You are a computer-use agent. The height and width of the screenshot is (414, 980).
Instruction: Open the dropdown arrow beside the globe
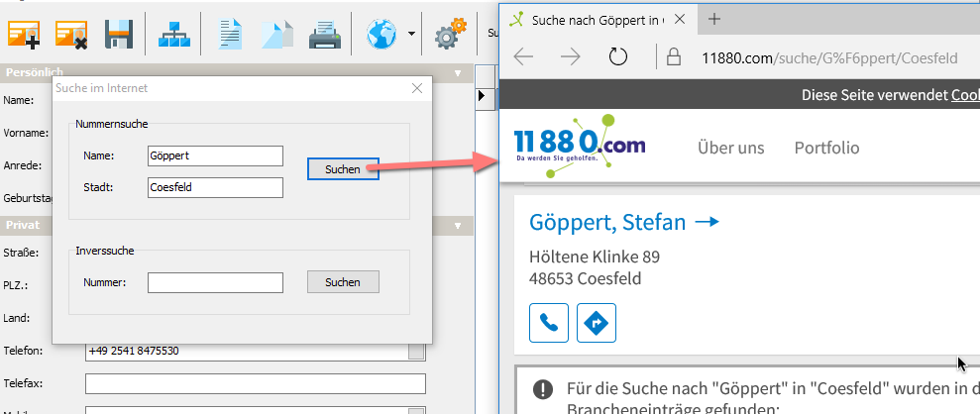[411, 34]
